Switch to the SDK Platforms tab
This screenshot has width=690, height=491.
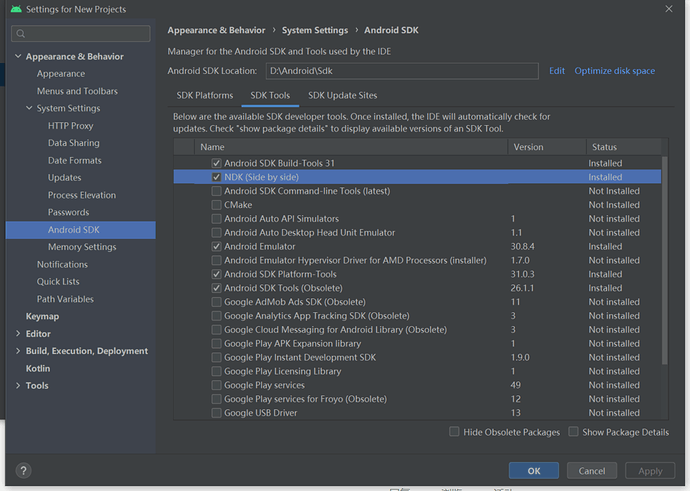204,96
